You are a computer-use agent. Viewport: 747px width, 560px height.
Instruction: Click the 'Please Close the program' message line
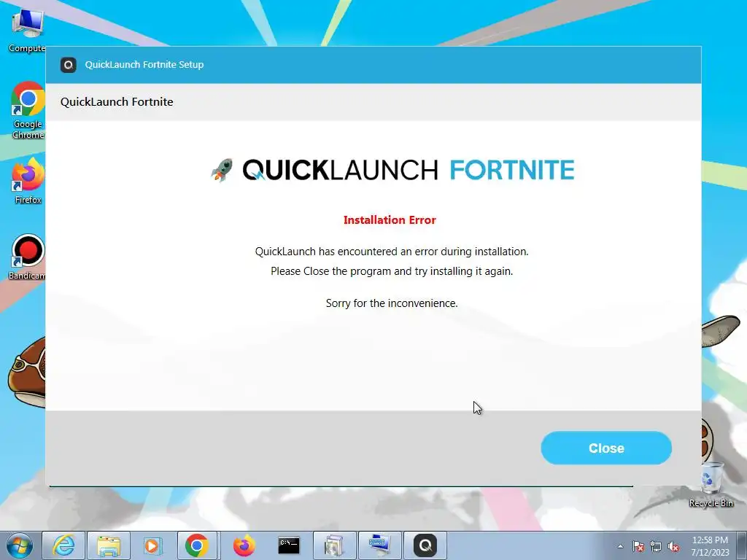pyautogui.click(x=392, y=271)
